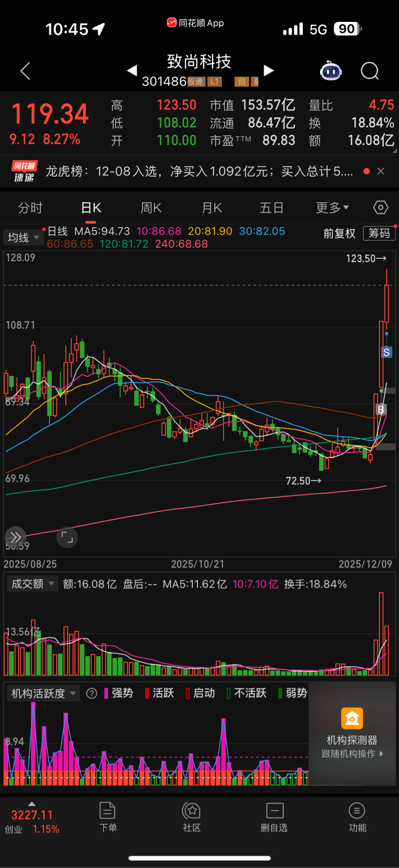Tap the S sell marker on chart

(x=386, y=353)
